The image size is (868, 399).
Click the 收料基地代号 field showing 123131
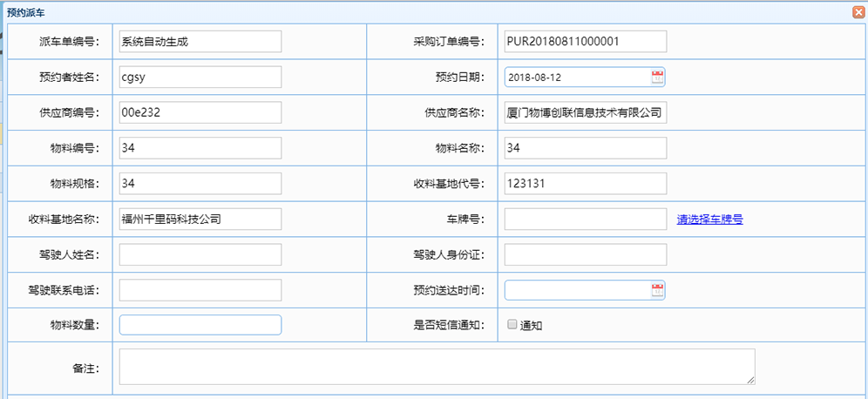(585, 184)
